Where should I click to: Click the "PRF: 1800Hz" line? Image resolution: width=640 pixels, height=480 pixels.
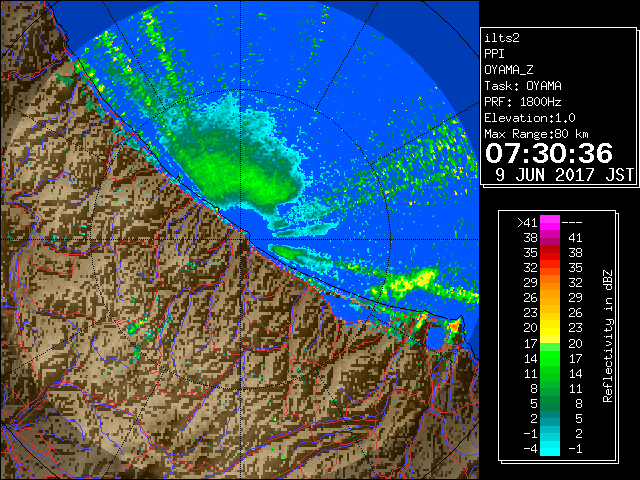tap(523, 102)
